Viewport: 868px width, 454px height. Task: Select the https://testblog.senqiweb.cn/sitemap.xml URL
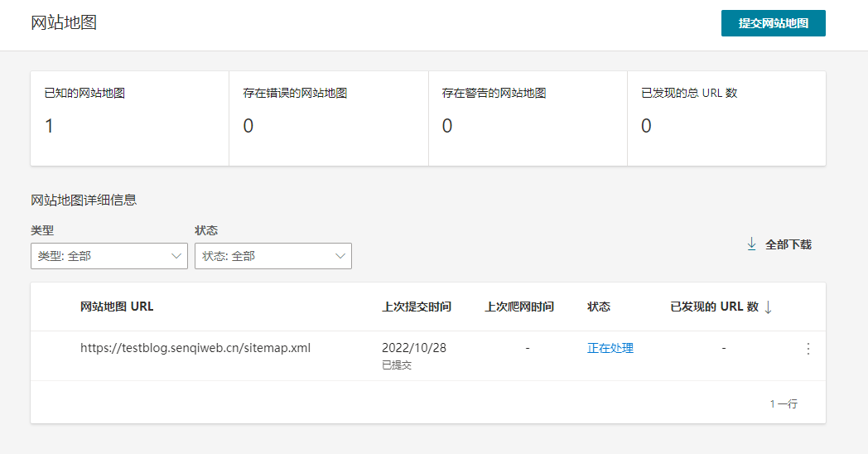[x=195, y=348]
